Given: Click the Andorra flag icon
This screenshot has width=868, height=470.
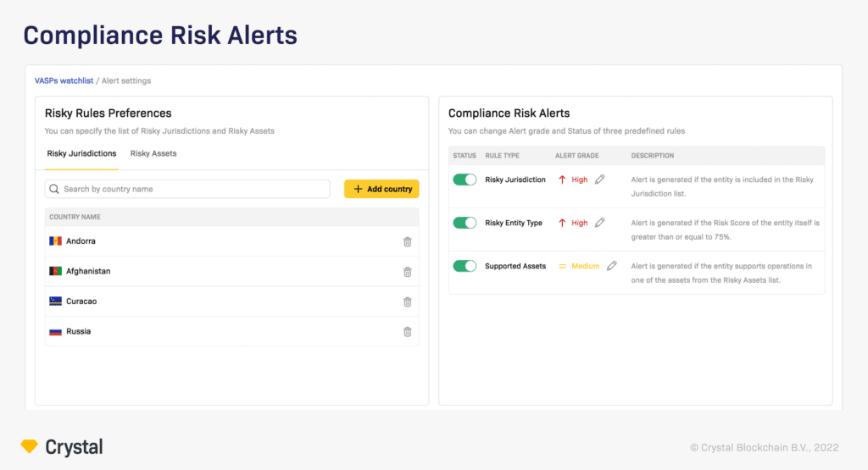Looking at the screenshot, I should coord(55,241).
